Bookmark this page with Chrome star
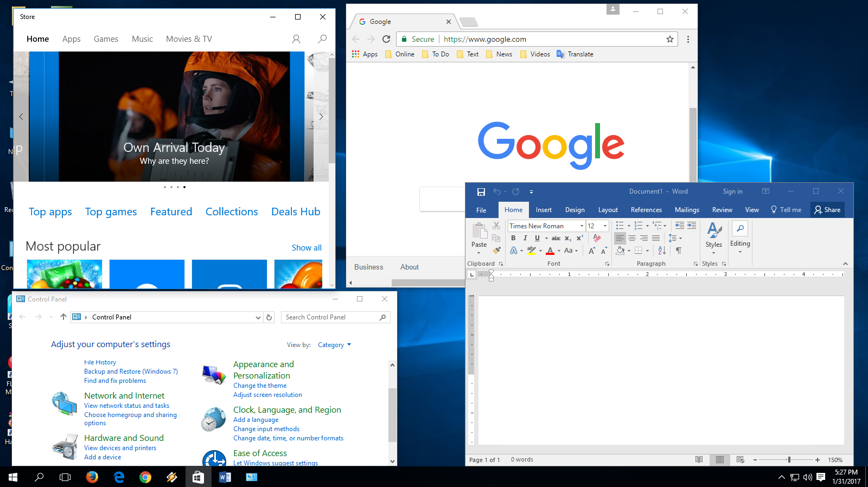The height and width of the screenshot is (487, 868). (670, 39)
